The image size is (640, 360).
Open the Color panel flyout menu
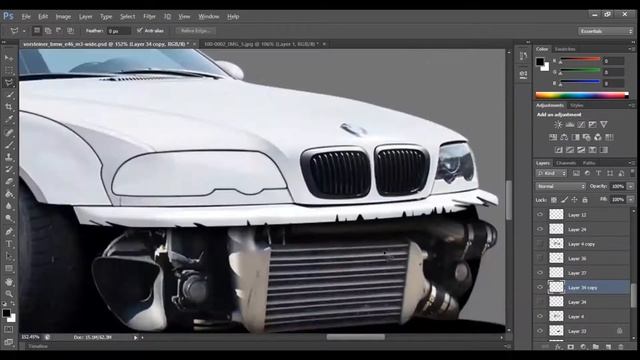pos(631,49)
